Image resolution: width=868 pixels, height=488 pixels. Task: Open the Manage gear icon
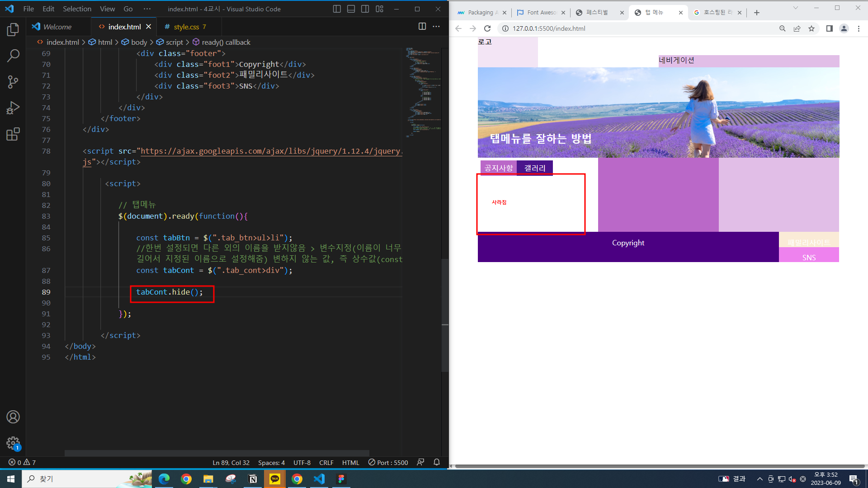tap(13, 443)
